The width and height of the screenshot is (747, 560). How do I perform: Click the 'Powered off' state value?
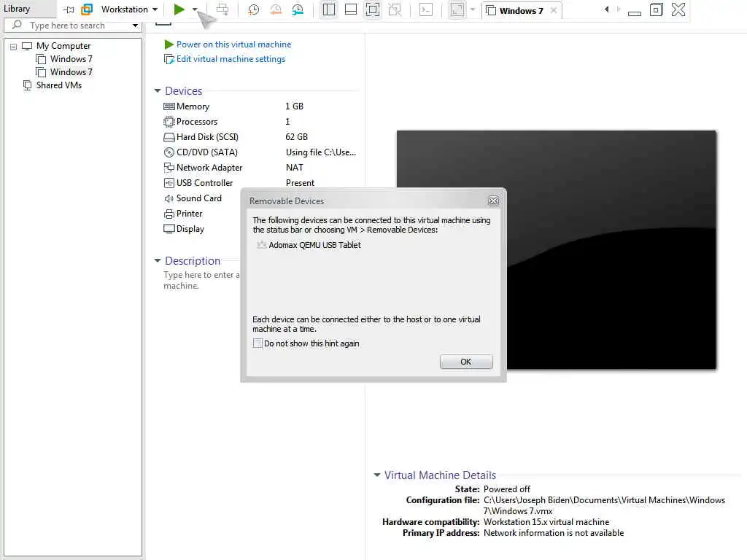pos(506,489)
